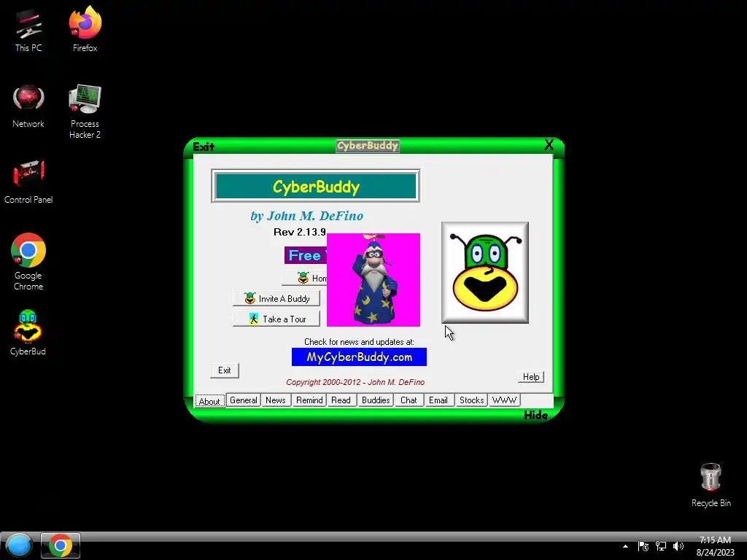Screen dimensions: 747x560
Task: Click the teal CyberBuddy title banner
Action: point(316,186)
